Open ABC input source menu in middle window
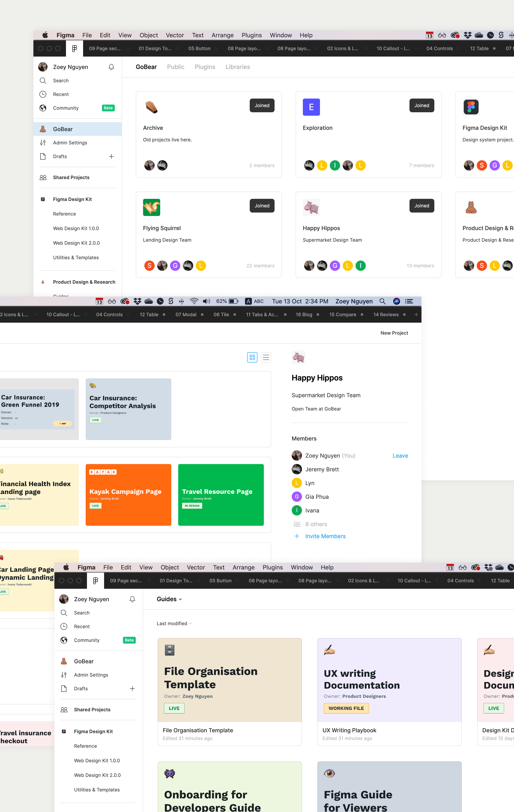The height and width of the screenshot is (812, 514). pyautogui.click(x=254, y=301)
